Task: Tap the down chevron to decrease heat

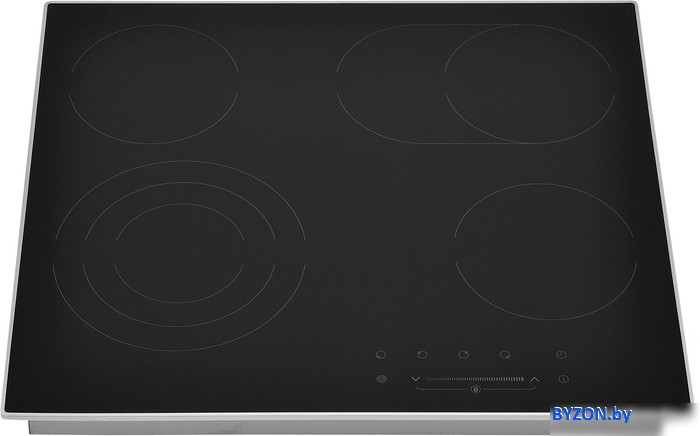Action: pos(416,379)
